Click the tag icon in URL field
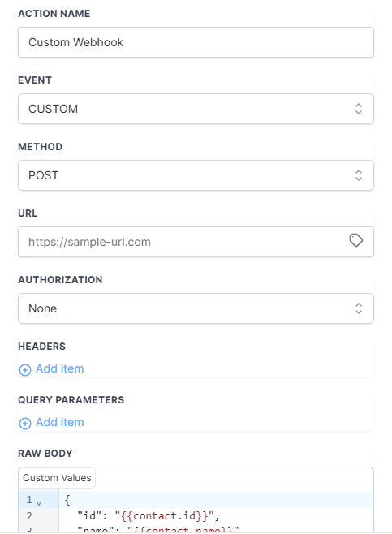This screenshot has height=534, width=392. (356, 240)
